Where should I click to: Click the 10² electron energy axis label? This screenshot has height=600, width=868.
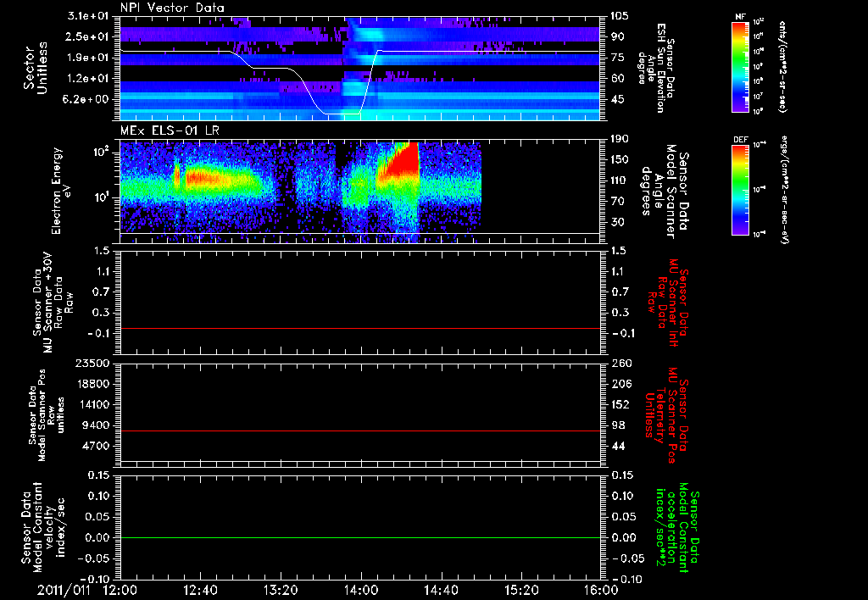101,152
